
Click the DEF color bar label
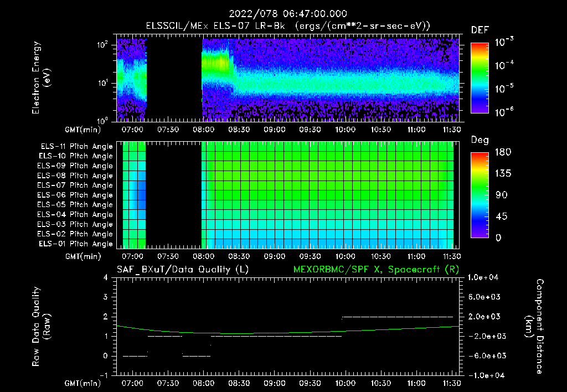coord(480,30)
